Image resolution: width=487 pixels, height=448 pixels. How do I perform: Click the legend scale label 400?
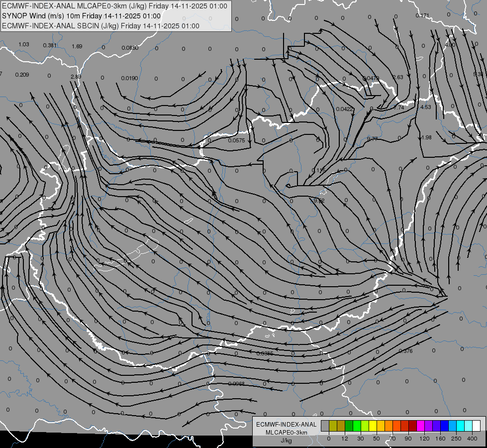pyautogui.click(x=472, y=439)
